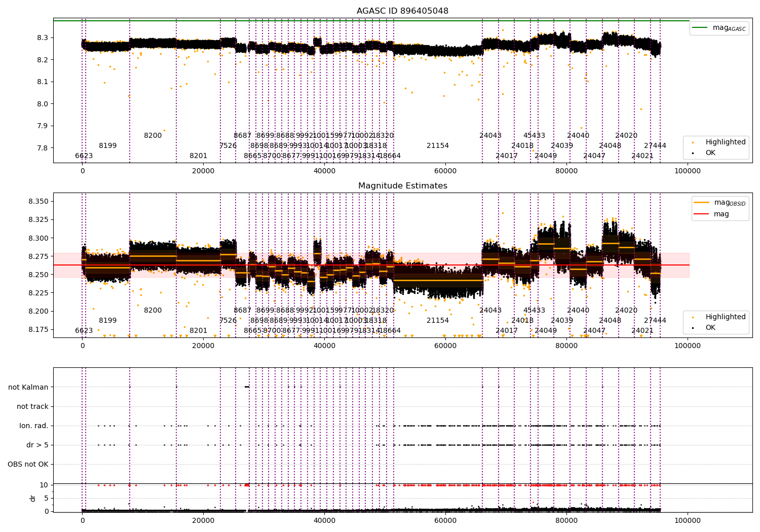Click the "dr > 5" row label

pyautogui.click(x=37, y=445)
